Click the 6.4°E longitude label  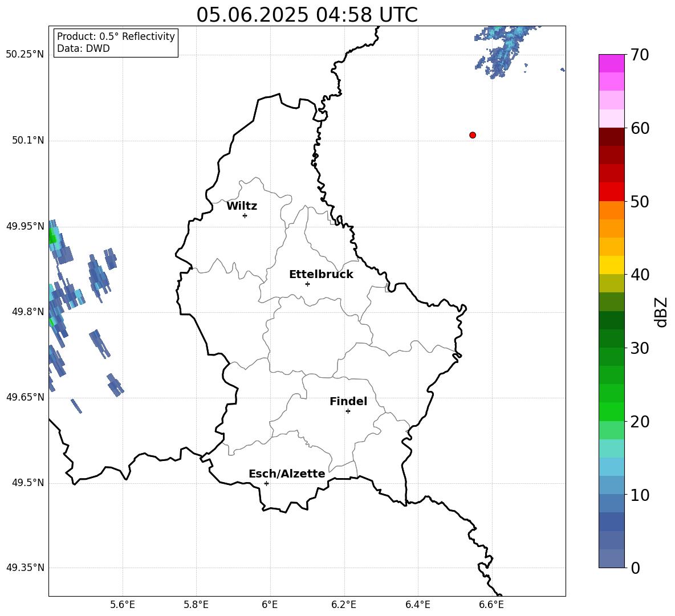click(x=417, y=605)
